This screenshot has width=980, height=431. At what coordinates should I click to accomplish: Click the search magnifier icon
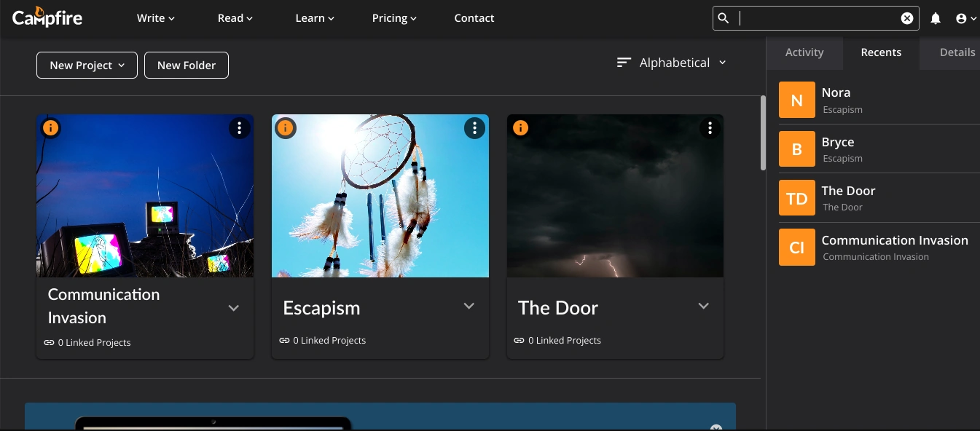tap(724, 17)
